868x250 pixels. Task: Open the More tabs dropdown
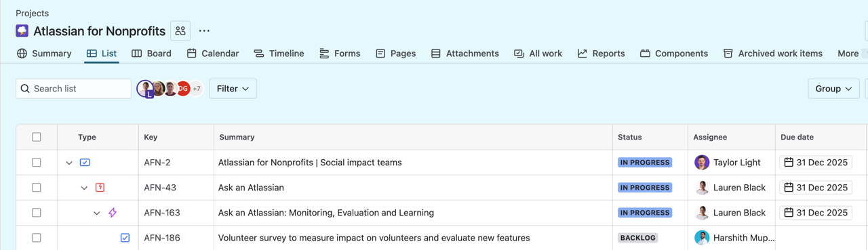coord(852,54)
